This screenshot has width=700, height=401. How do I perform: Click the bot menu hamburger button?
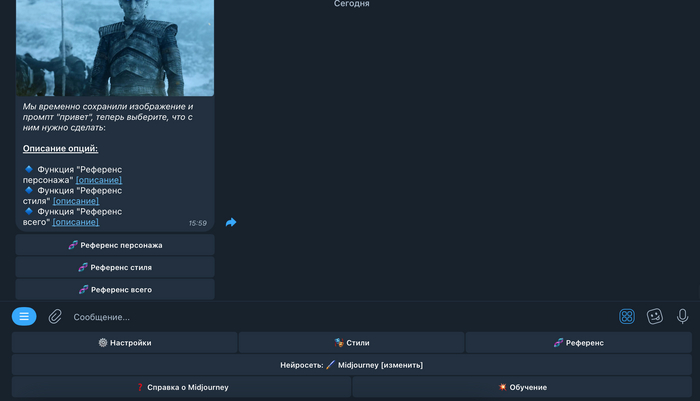(24, 316)
